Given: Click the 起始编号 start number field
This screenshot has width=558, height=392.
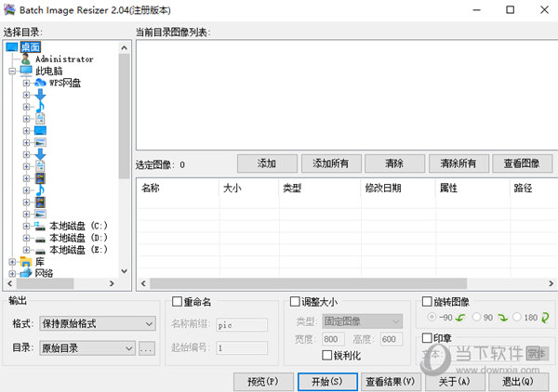Looking at the screenshot, I should [x=242, y=347].
